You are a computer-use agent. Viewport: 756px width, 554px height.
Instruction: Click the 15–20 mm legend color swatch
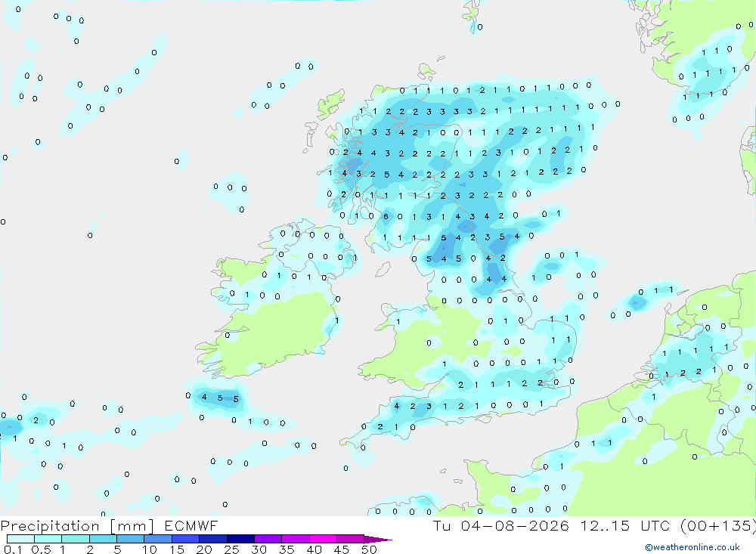(185, 539)
